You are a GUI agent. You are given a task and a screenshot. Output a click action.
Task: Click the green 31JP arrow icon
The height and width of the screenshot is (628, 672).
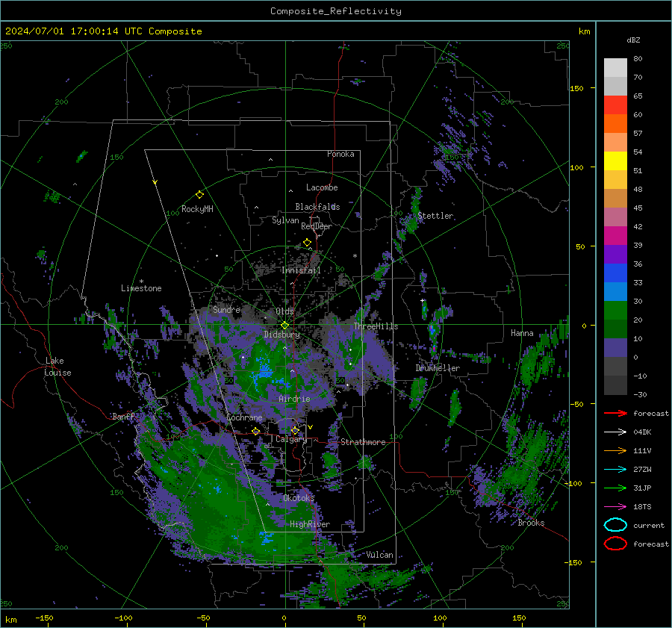point(615,488)
